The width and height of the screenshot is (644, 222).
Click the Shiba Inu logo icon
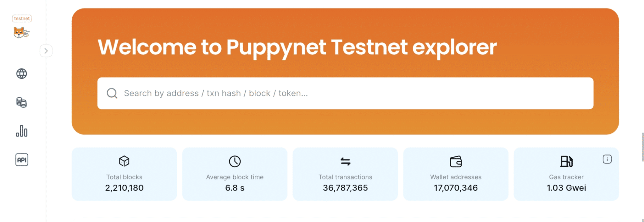pos(21,32)
